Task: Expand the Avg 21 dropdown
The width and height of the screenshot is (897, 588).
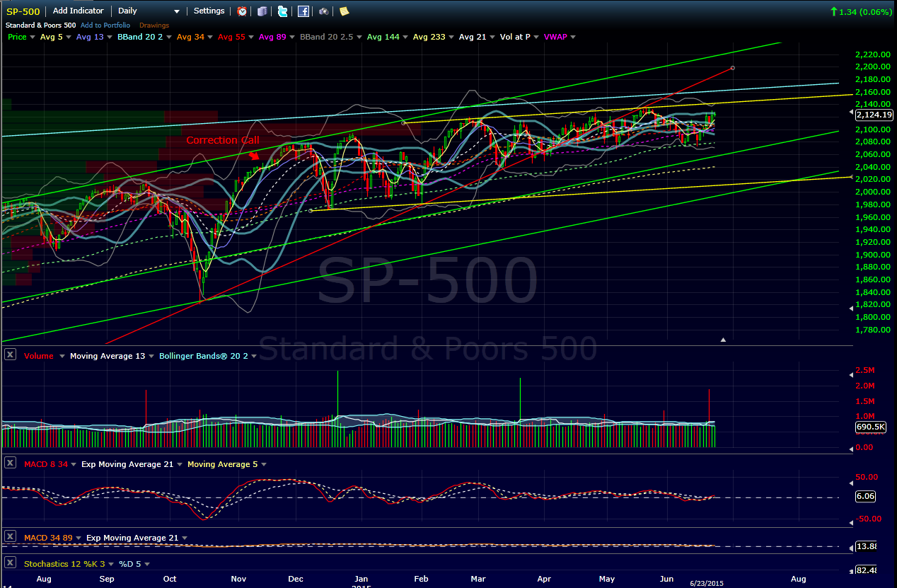Action: [x=492, y=37]
